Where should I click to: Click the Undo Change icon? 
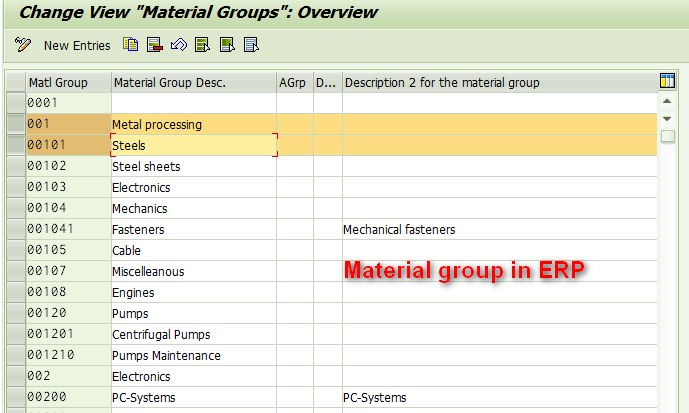tap(179, 45)
